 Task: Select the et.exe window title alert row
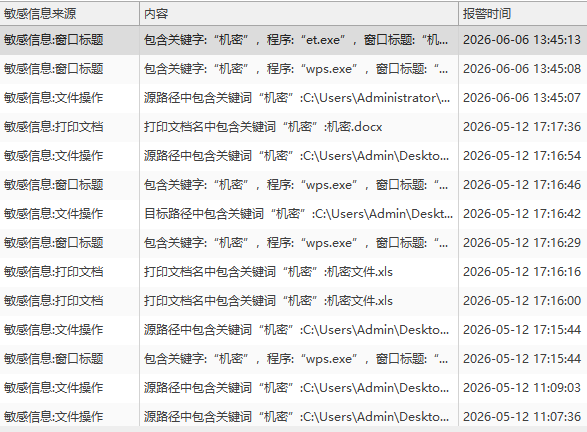(x=294, y=40)
